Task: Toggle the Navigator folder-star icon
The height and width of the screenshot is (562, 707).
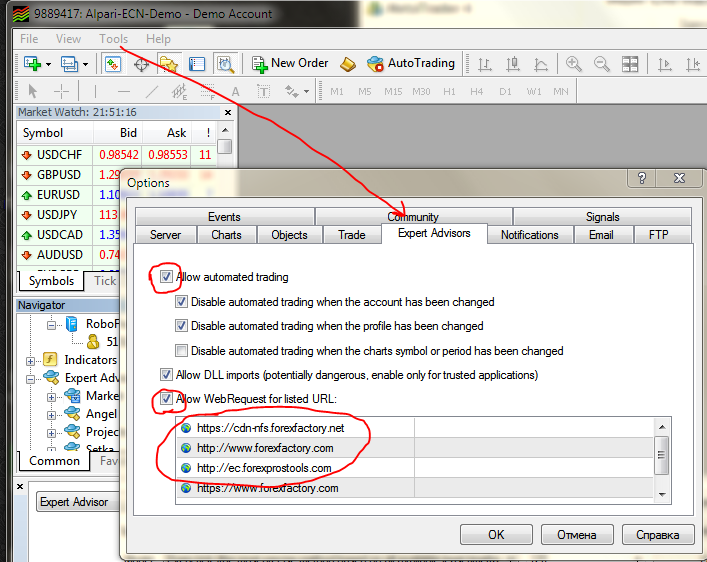Action: point(169,64)
